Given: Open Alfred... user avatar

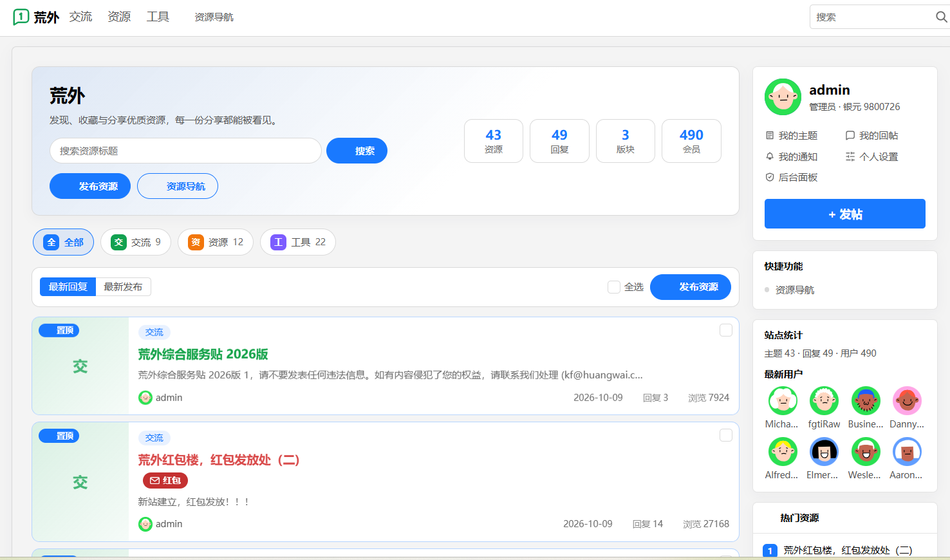Looking at the screenshot, I should 783,451.
